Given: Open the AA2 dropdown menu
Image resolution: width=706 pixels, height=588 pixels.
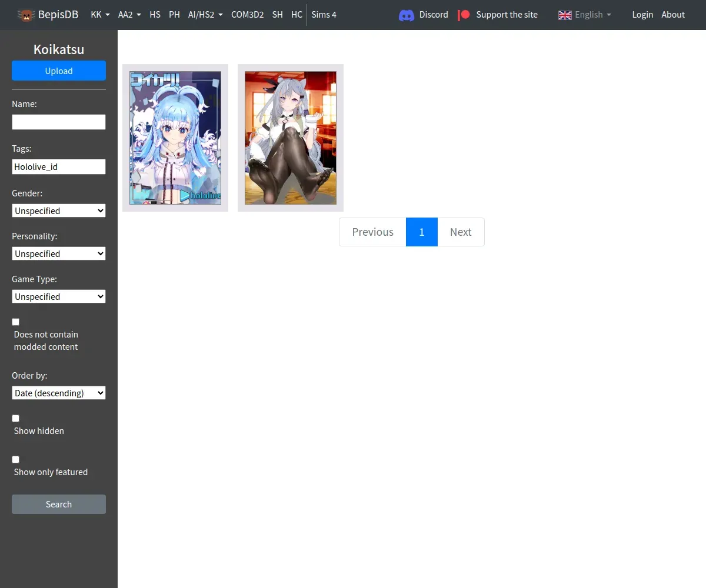Looking at the screenshot, I should 129,15.
